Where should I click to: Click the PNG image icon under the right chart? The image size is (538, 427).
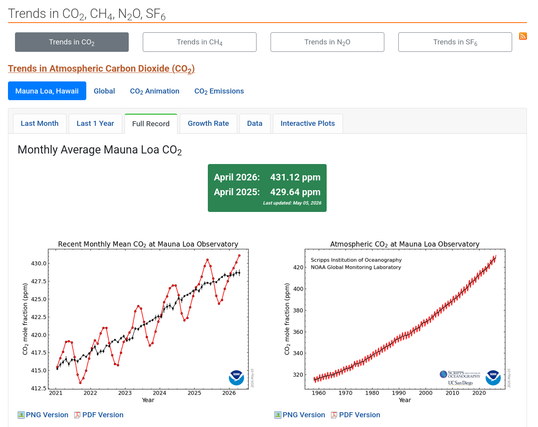[x=278, y=415]
